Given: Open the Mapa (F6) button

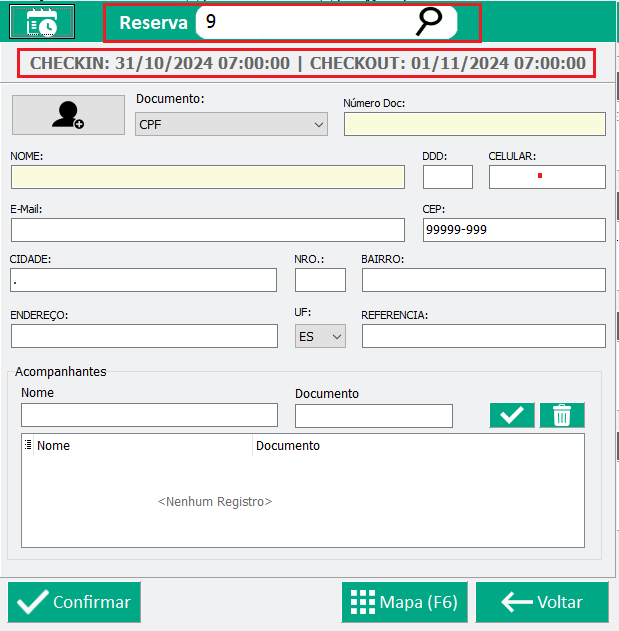Looking at the screenshot, I should click(x=404, y=602).
